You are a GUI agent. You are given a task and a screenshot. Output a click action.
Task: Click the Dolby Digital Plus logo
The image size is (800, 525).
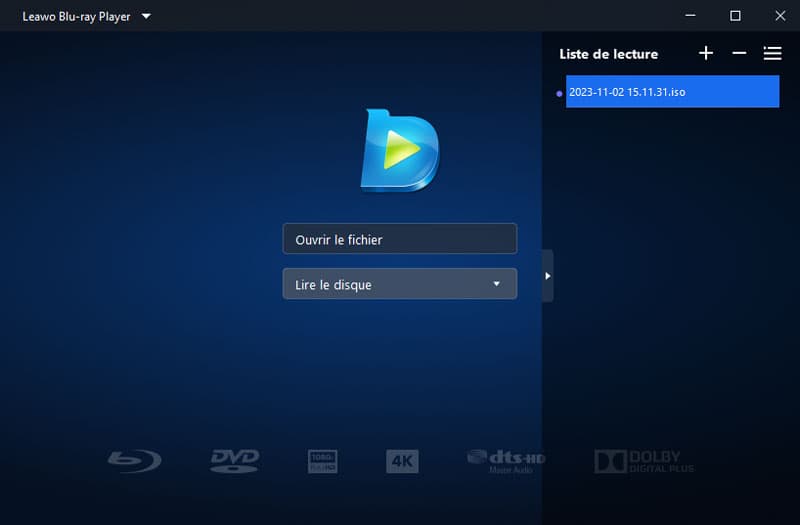(x=643, y=461)
